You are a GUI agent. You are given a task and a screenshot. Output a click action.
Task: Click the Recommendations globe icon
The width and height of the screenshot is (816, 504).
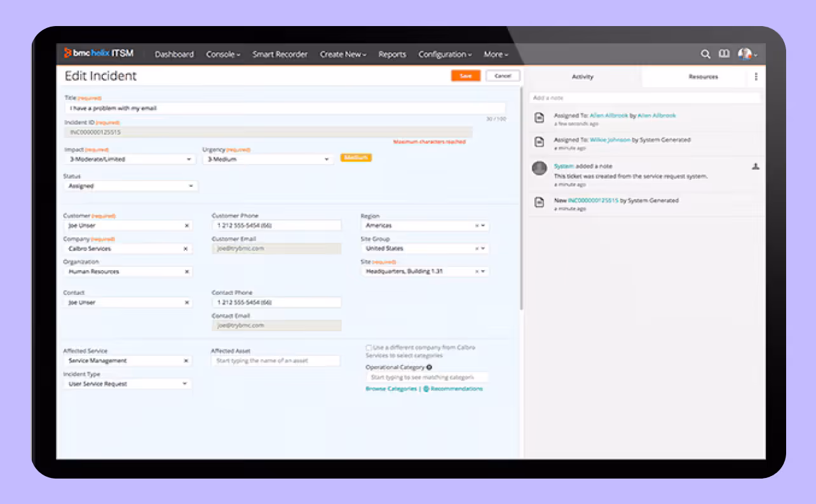pos(426,388)
